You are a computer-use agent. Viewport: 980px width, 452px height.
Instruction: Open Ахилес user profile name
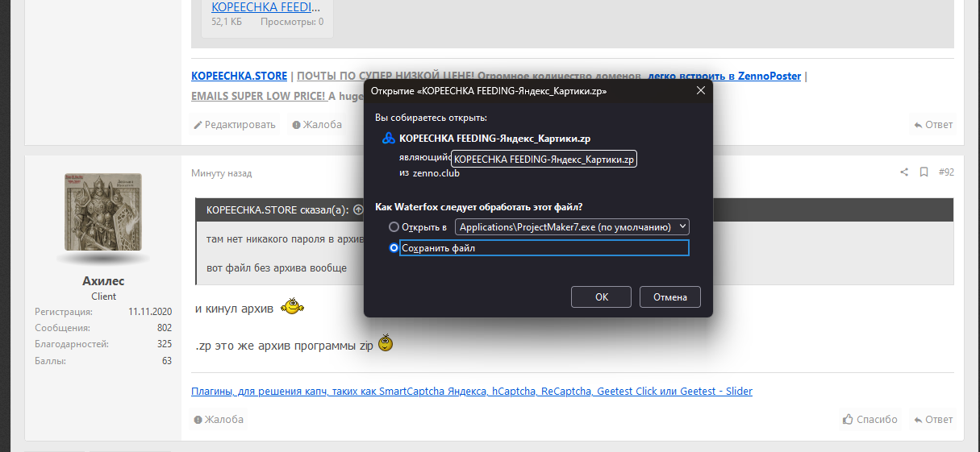(x=103, y=281)
